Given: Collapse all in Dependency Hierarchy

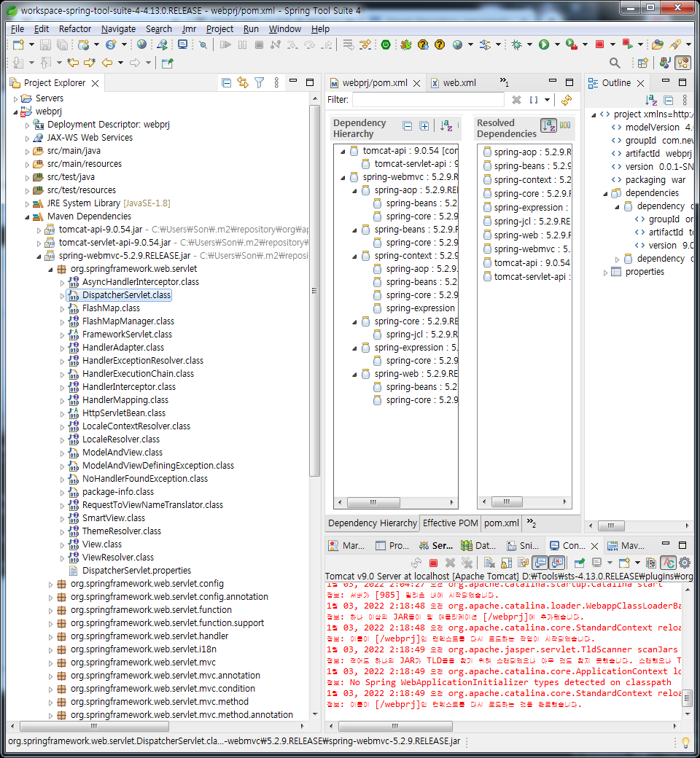Looking at the screenshot, I should pyautogui.click(x=408, y=126).
